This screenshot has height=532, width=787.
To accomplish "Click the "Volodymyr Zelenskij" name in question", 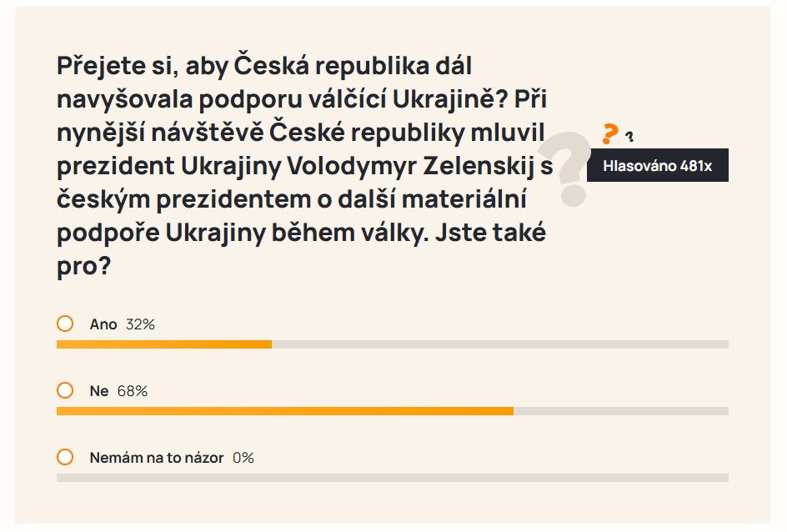I will [410, 167].
